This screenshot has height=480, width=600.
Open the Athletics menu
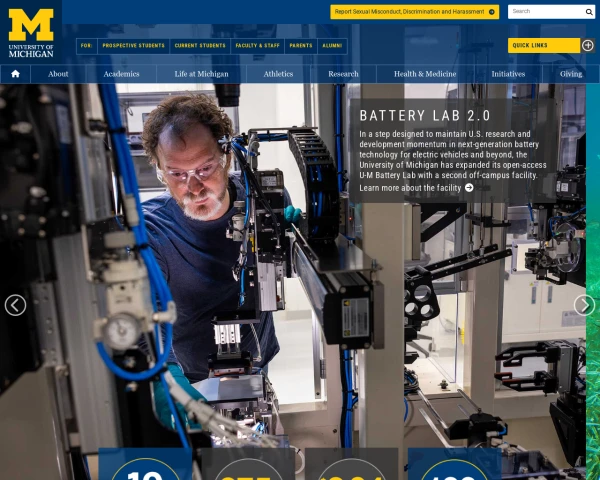[x=278, y=74]
